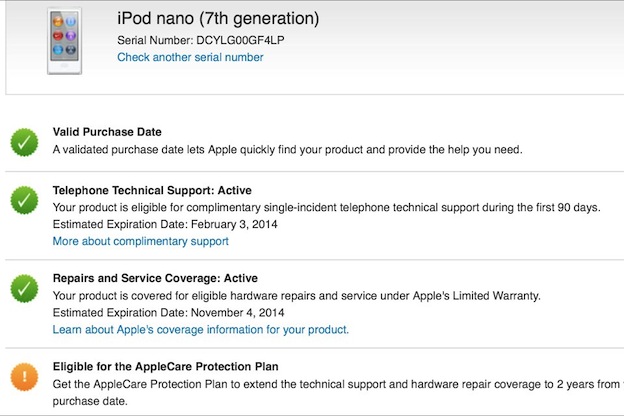The width and height of the screenshot is (624, 416).
Task: Click the November 4, 2014 expiration date line
Action: (167, 312)
